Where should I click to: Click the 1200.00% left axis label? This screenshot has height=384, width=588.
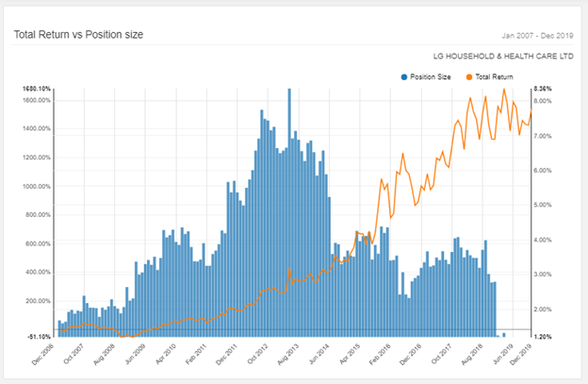point(37,158)
